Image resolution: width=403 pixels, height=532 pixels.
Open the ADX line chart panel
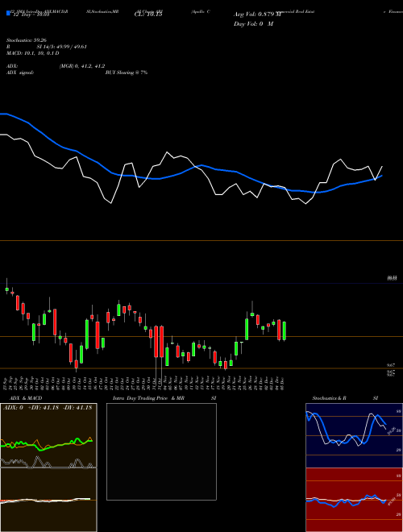(48, 435)
